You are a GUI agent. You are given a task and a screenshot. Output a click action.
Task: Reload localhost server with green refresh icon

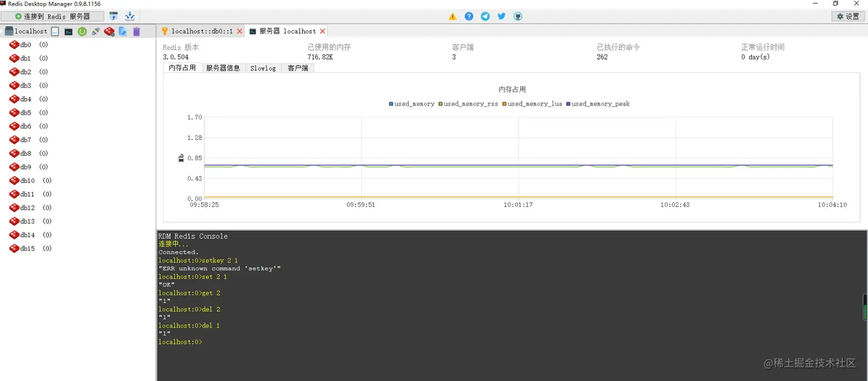(x=82, y=32)
